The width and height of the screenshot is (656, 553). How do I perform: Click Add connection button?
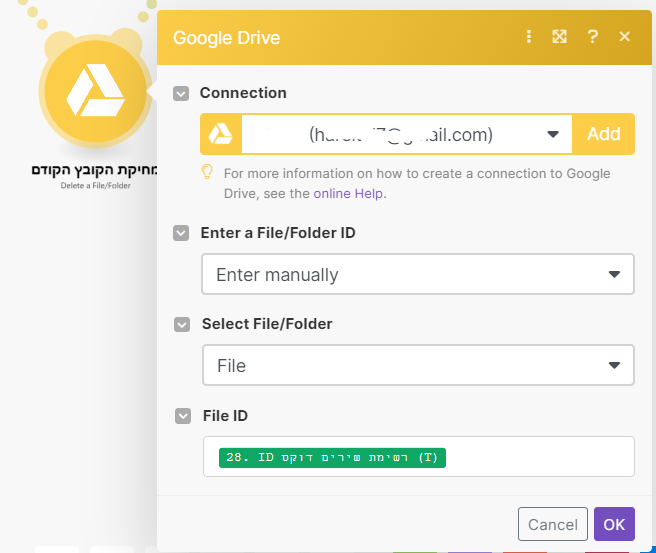tap(603, 134)
